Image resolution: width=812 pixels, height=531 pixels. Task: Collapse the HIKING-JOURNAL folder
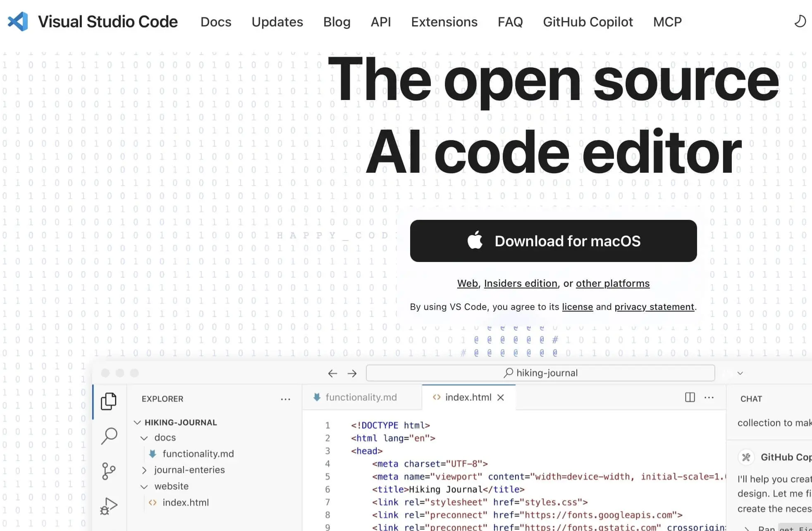(x=138, y=422)
